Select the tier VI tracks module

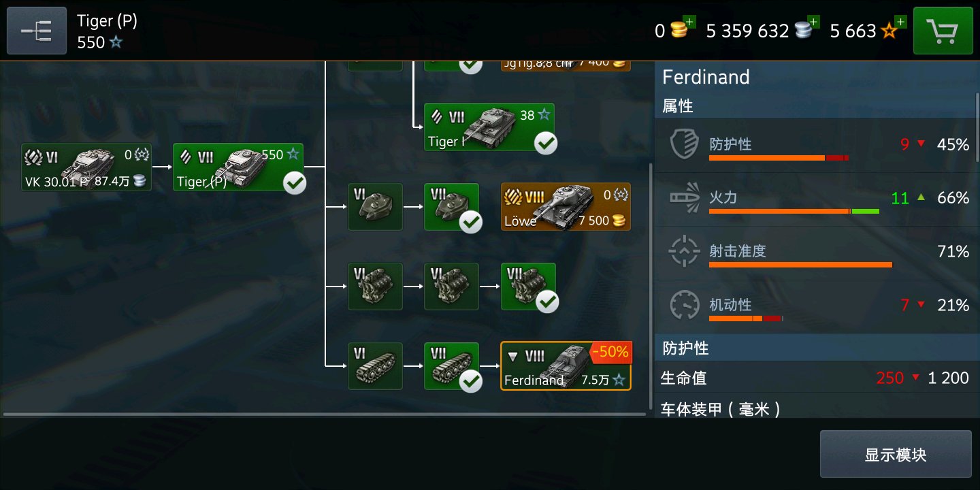point(375,366)
